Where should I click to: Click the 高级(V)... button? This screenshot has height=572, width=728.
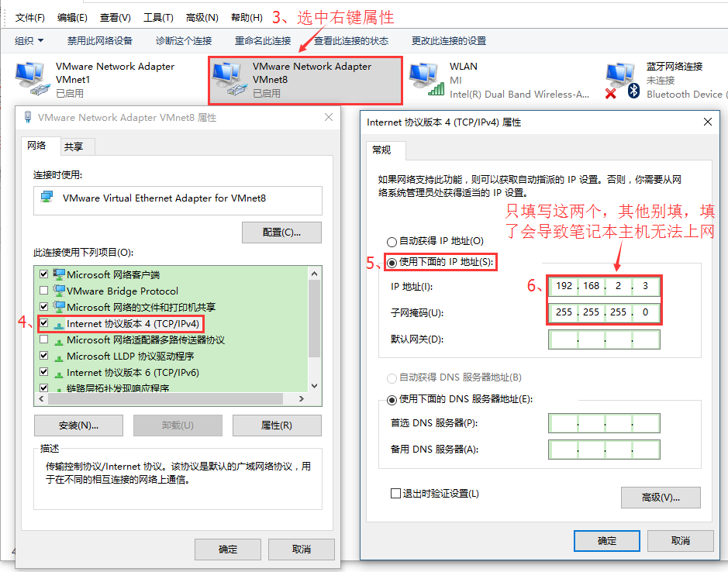pos(660,498)
